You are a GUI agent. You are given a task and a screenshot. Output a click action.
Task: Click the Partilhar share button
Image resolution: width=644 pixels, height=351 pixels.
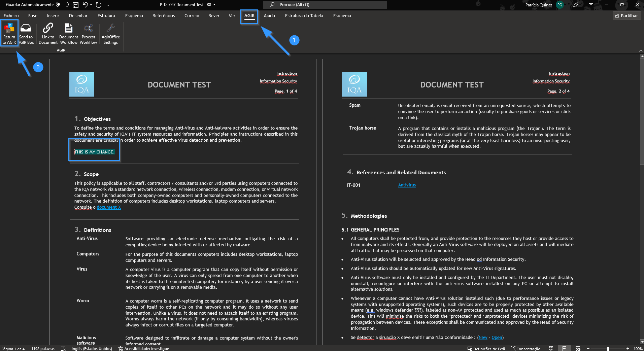[627, 15]
